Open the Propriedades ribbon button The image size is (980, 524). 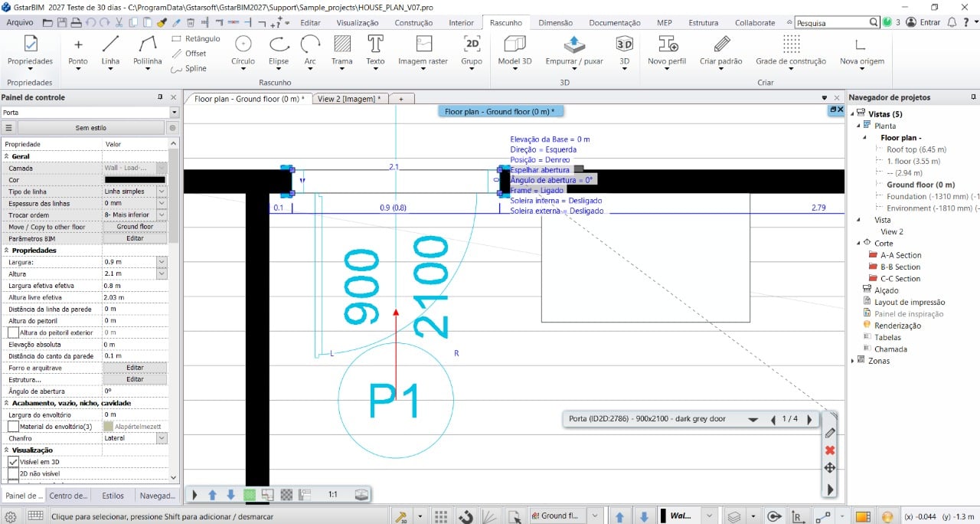31,52
